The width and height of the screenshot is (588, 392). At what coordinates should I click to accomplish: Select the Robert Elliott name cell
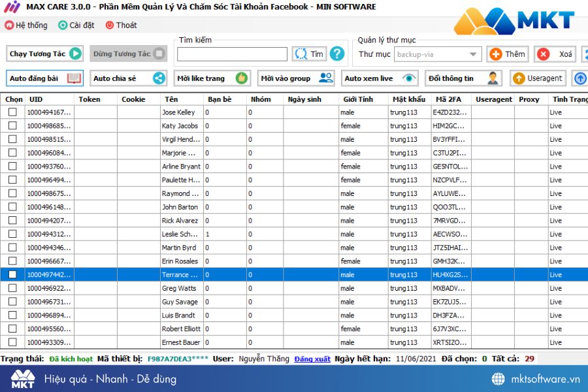[x=182, y=329]
